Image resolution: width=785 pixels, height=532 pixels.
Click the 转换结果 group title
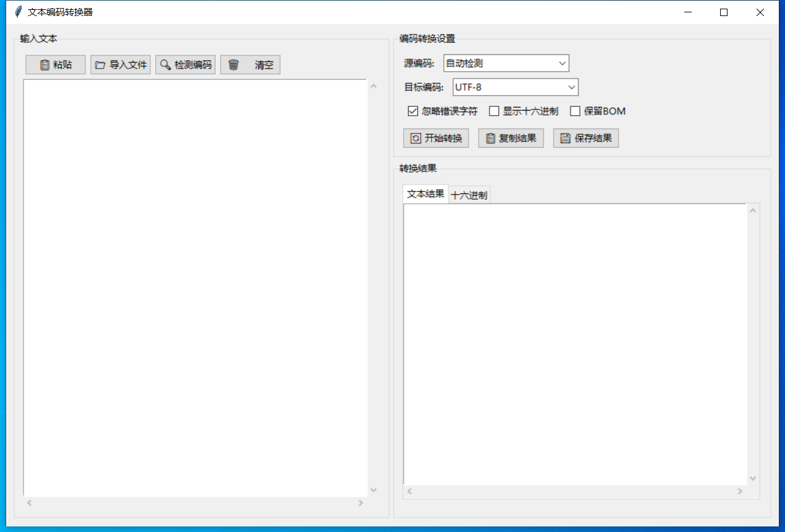click(418, 168)
